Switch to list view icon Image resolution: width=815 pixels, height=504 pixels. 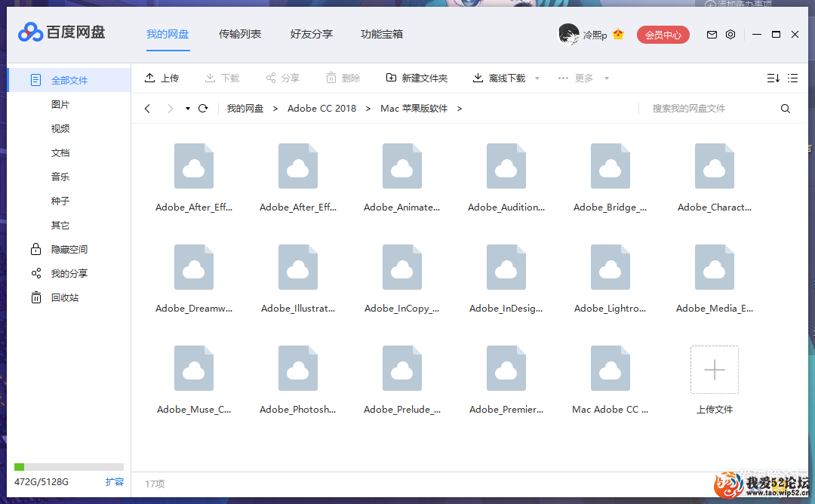pos(792,78)
